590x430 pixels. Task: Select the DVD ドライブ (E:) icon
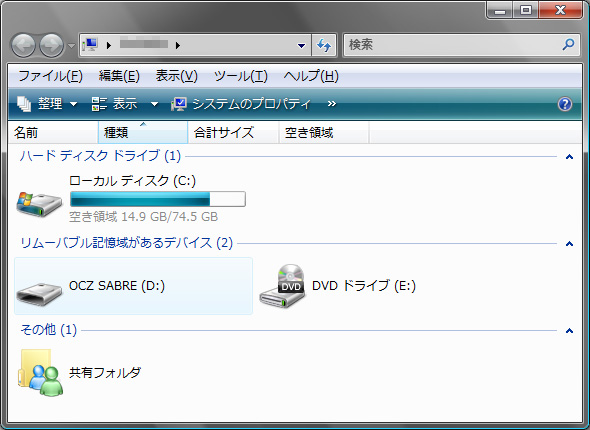point(282,286)
